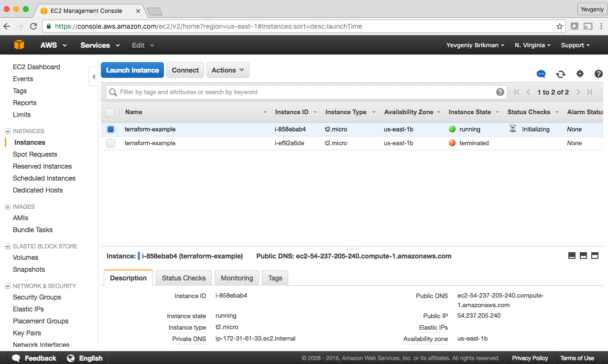Click the filter search help circle icon

click(500, 92)
